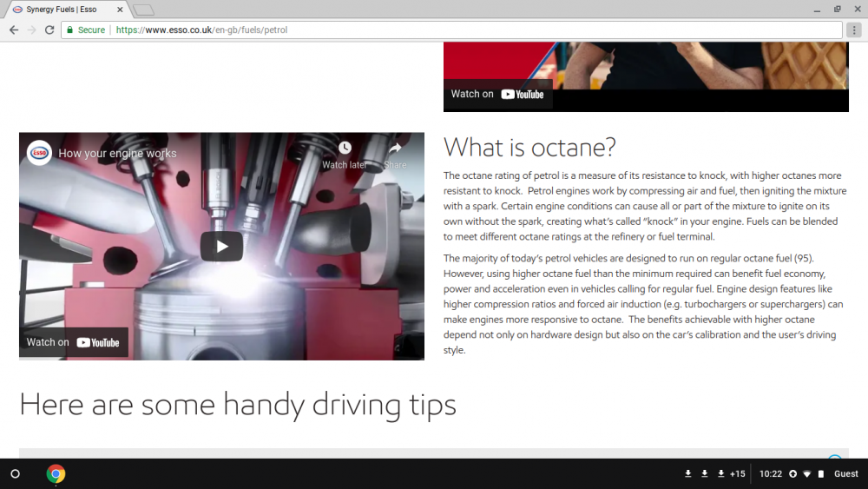Open the Chrome three-dot menu
Viewport: 868px width, 489px height.
854,30
